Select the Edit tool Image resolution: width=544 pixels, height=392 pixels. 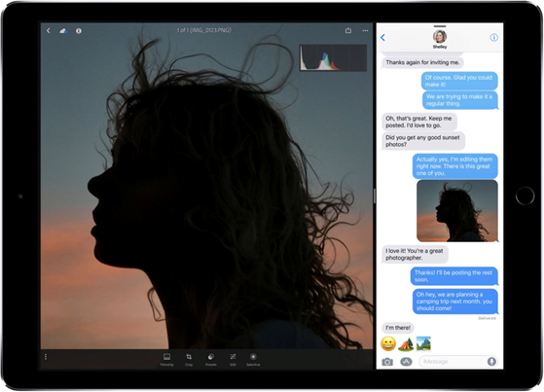tap(233, 359)
